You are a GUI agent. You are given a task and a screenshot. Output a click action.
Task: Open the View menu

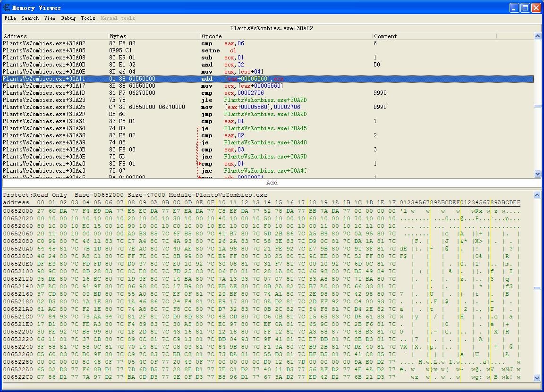point(50,18)
